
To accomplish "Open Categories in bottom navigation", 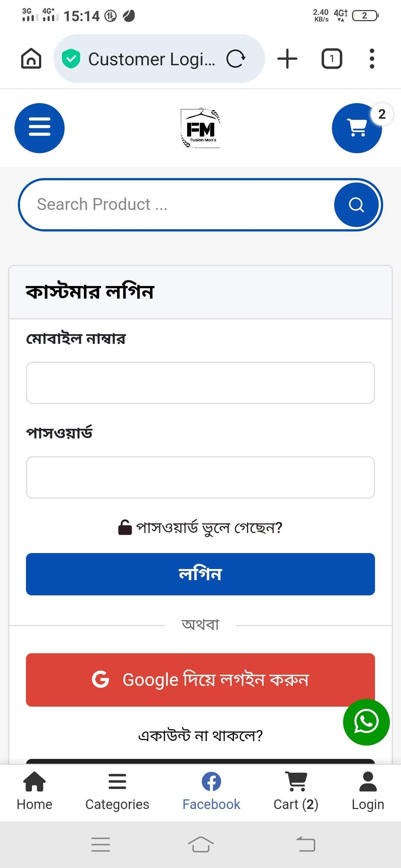I will click(x=117, y=791).
